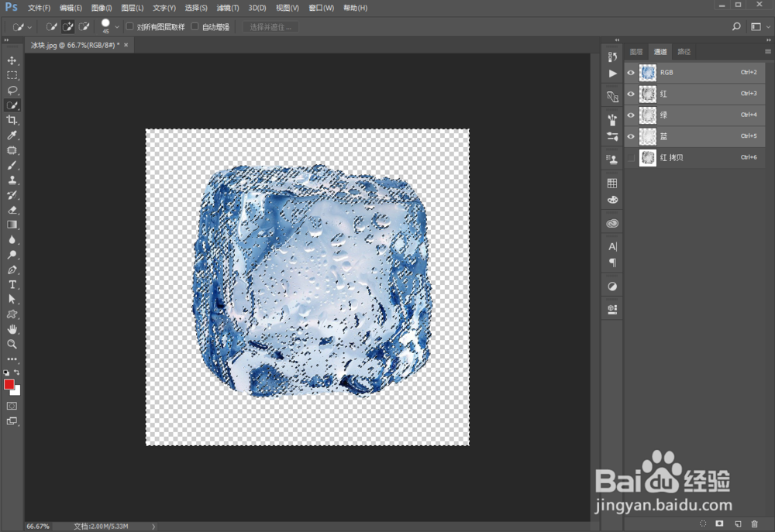Click the search magnifier icon
Screen dimensions: 775x532
[736, 26]
